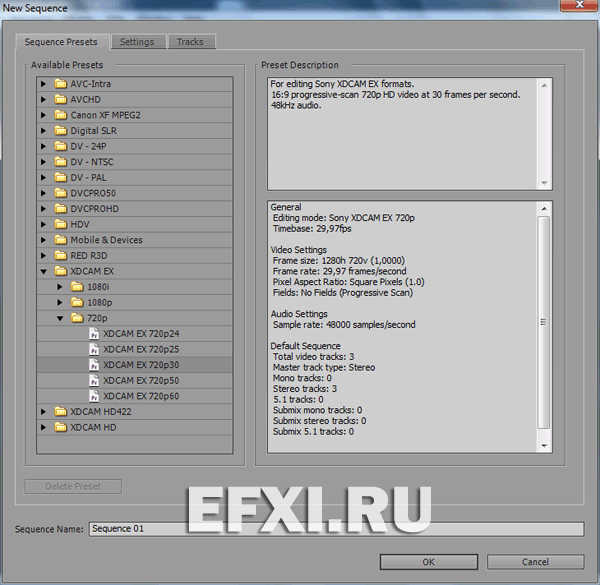Click the preset description scroll-down arrow
Viewport: 600px width, 585px height.
pos(544,183)
